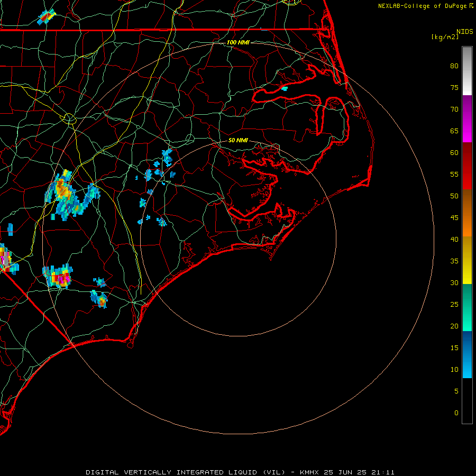
Task: Click the 60 value on the VIL scale
Action: click(454, 153)
